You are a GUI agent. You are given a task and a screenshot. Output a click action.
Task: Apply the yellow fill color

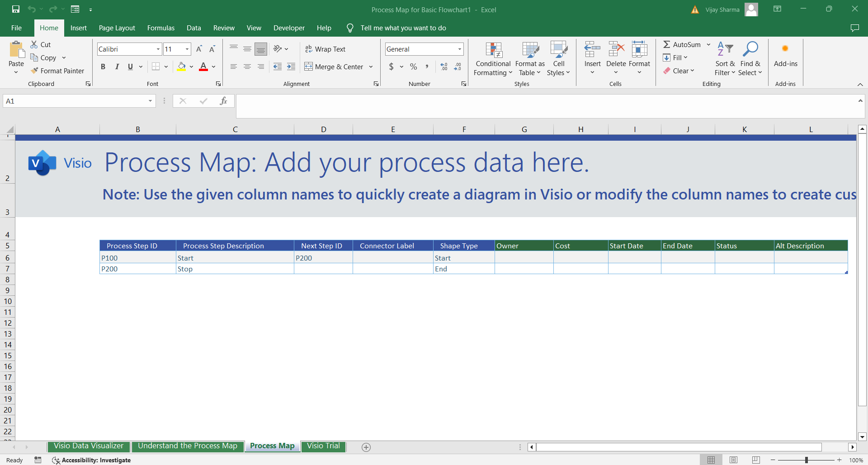pos(181,66)
